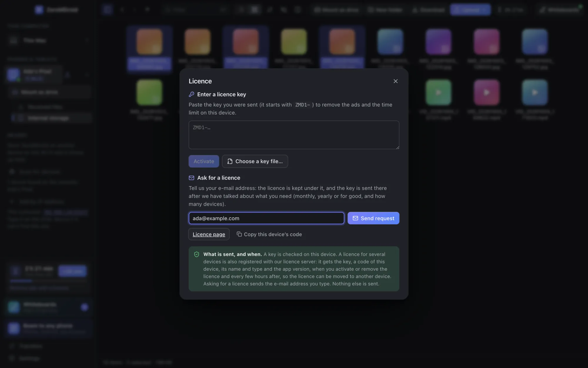588x368 pixels.
Task: Open the Choose a key file button
Action: point(255,161)
